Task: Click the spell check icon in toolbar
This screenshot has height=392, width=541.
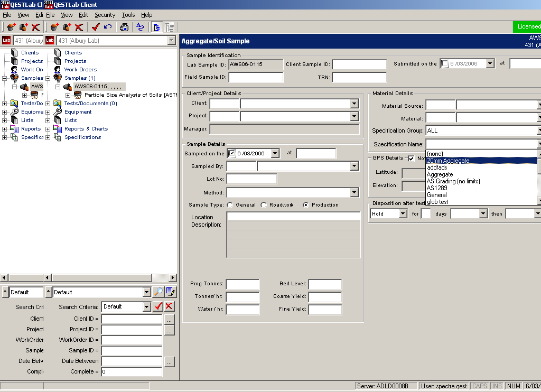Action: 140,27
